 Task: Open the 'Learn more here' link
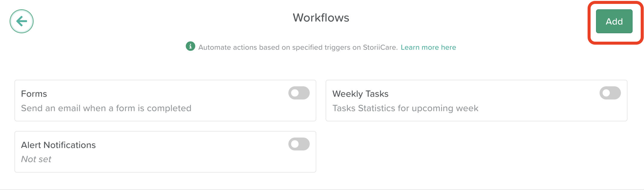click(x=428, y=47)
